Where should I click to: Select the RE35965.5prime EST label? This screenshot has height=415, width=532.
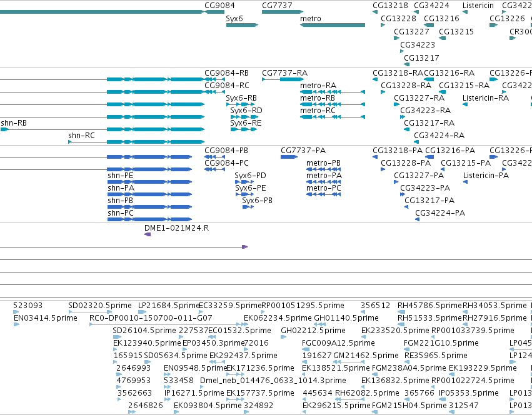436,356
